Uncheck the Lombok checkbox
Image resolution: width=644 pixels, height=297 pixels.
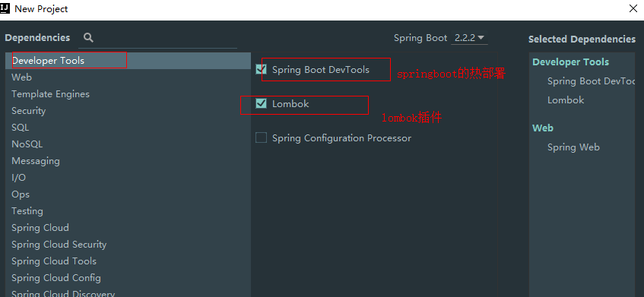pos(262,103)
